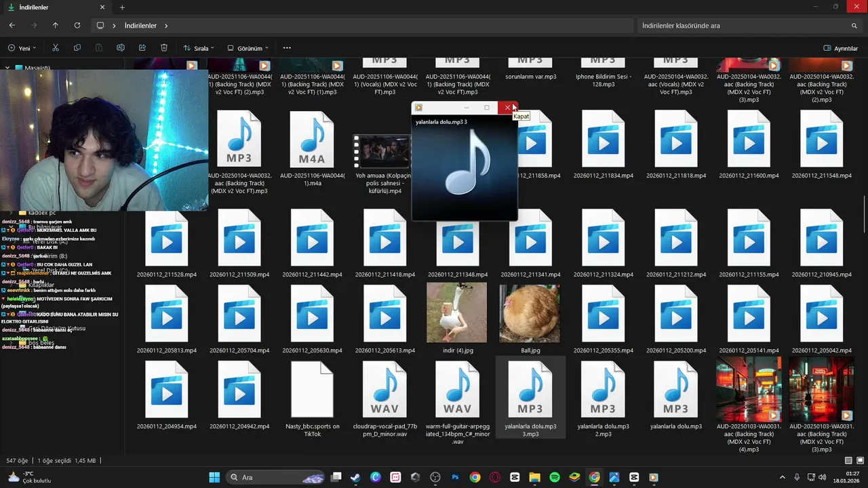Click the microphone icon in system tray
Screen dimensions: 868x488
pos(797,477)
